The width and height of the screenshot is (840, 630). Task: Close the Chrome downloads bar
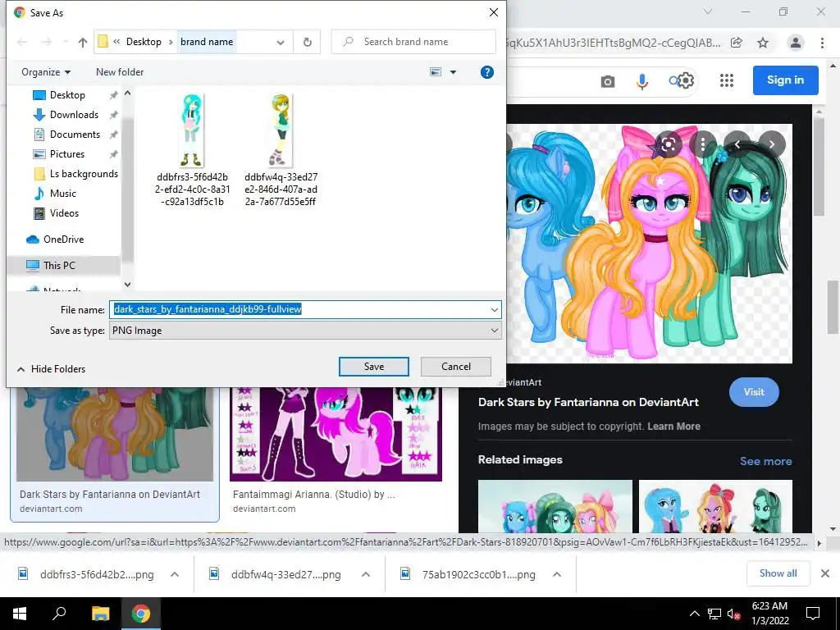[x=825, y=573]
